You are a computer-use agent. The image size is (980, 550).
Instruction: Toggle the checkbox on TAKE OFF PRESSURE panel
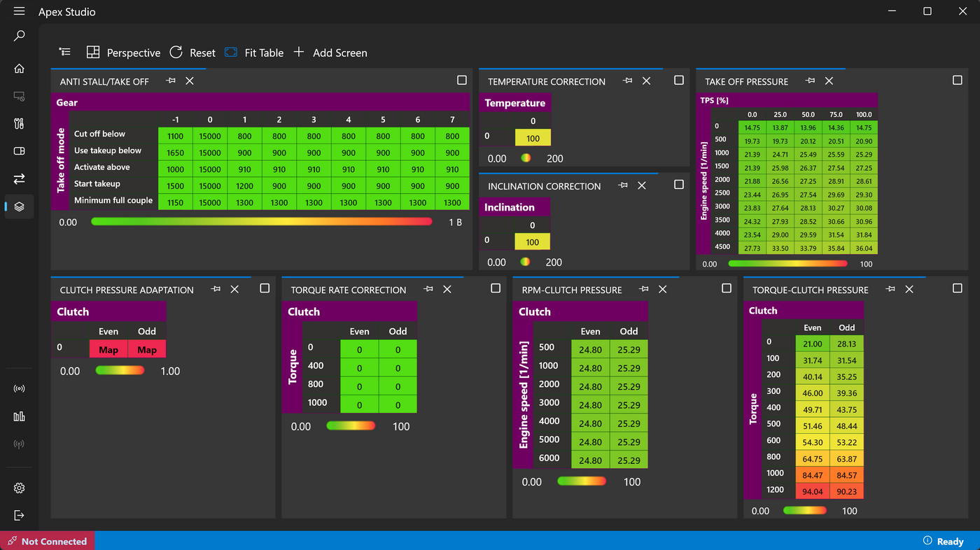pyautogui.click(x=958, y=80)
